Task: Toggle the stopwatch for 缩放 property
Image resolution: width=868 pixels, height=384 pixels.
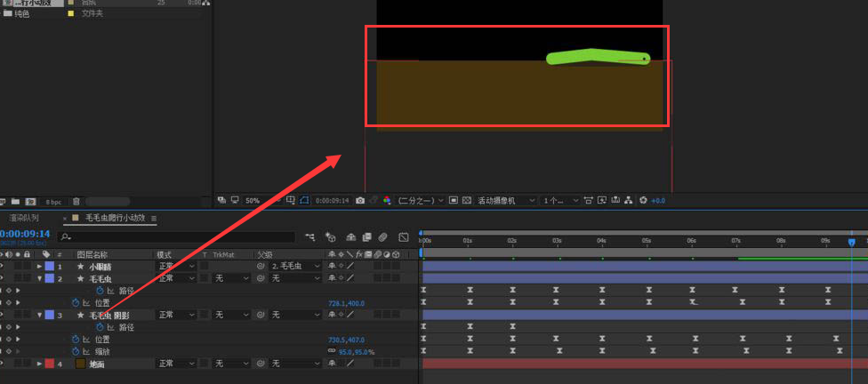Action: (x=76, y=351)
